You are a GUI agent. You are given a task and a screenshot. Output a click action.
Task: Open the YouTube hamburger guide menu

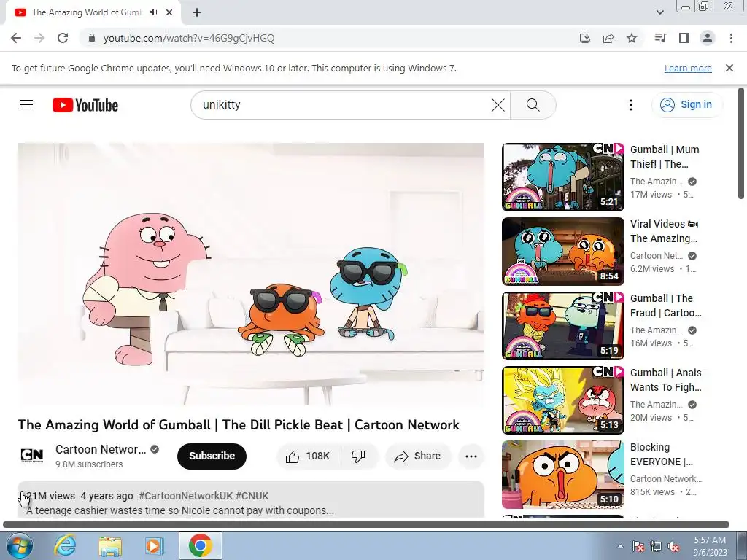pyautogui.click(x=26, y=105)
